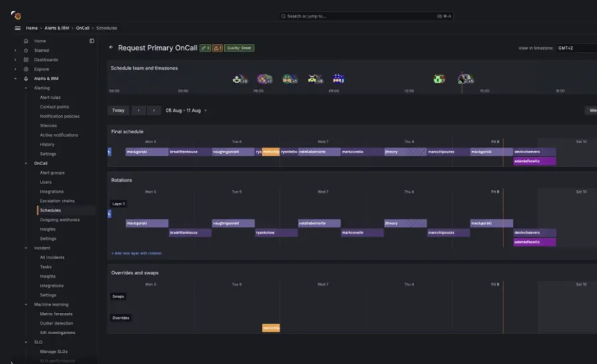
Task: Click the purple avatar group near 06:00
Action: tap(265, 79)
